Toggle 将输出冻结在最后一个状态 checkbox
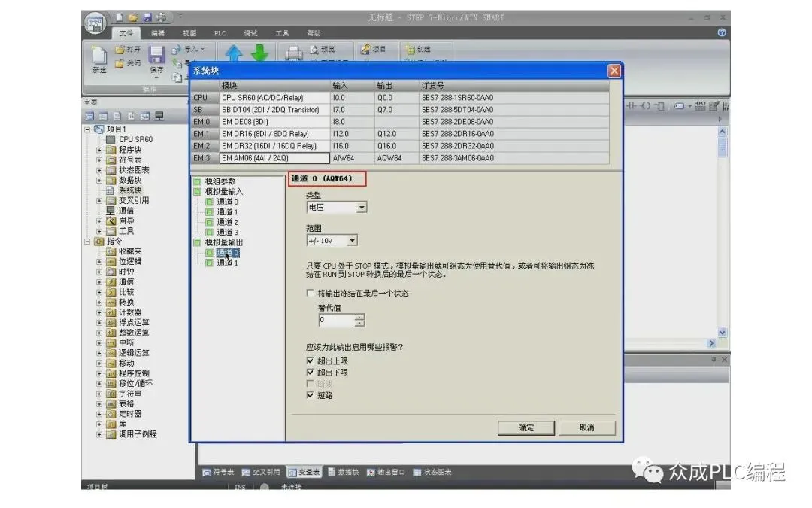The image size is (812, 508). point(310,293)
